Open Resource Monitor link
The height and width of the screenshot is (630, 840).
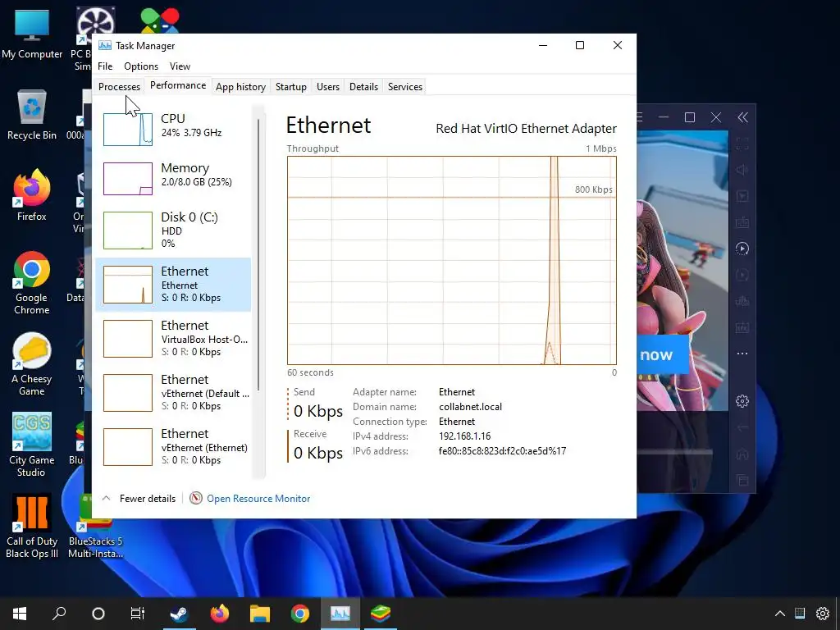[x=258, y=498]
